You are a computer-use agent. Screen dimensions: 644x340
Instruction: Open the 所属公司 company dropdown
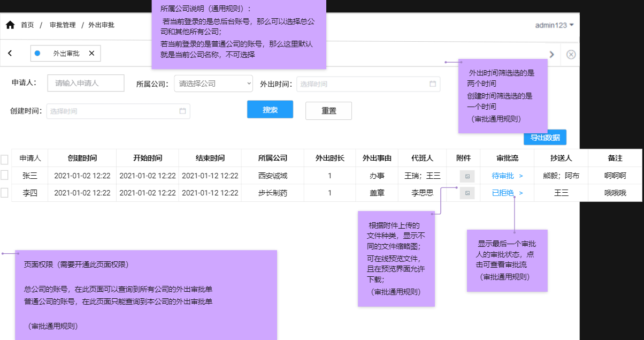tap(213, 84)
